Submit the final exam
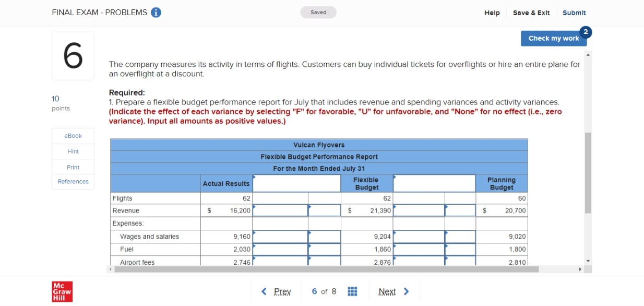This screenshot has height=306, width=644. [574, 13]
